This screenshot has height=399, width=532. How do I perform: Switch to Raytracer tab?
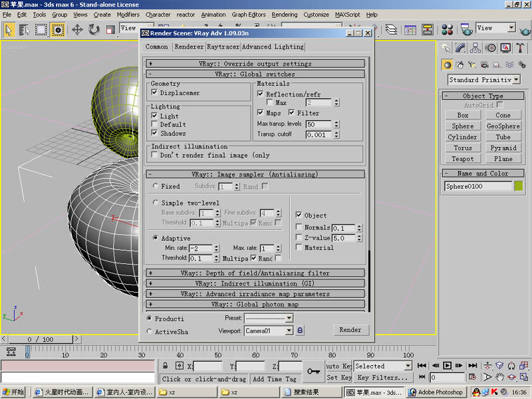223,47
